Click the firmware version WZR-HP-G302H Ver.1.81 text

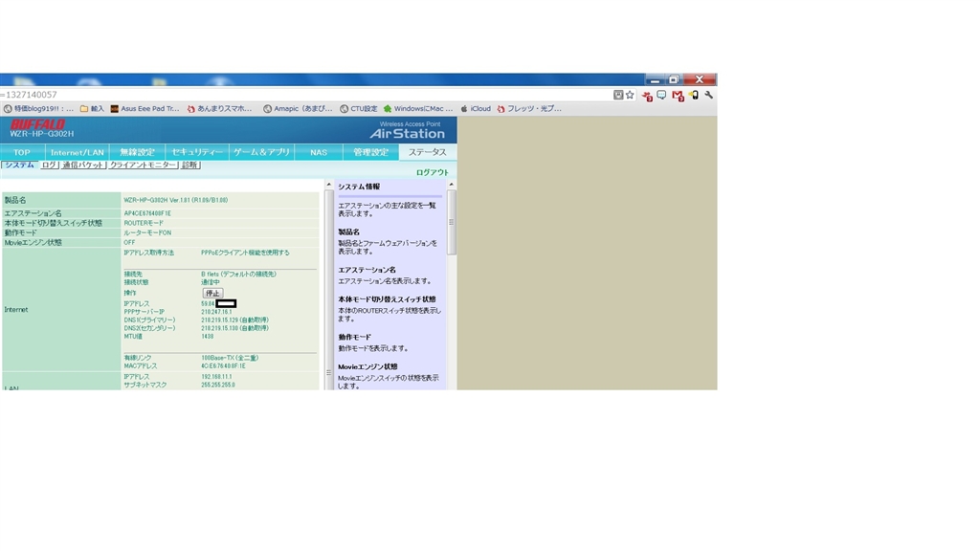pos(176,201)
